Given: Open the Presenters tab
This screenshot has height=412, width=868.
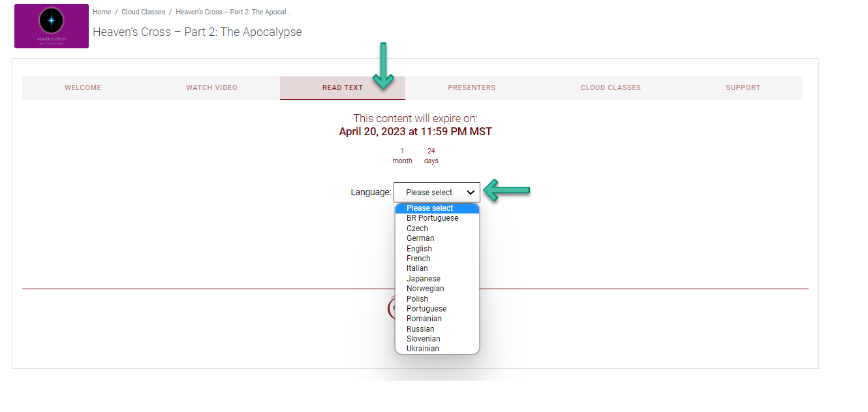Looking at the screenshot, I should point(471,87).
